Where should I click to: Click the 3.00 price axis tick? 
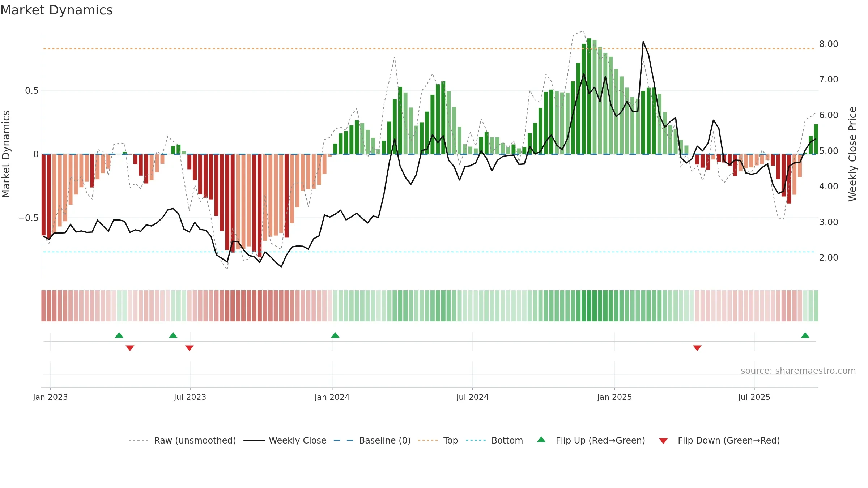(829, 222)
